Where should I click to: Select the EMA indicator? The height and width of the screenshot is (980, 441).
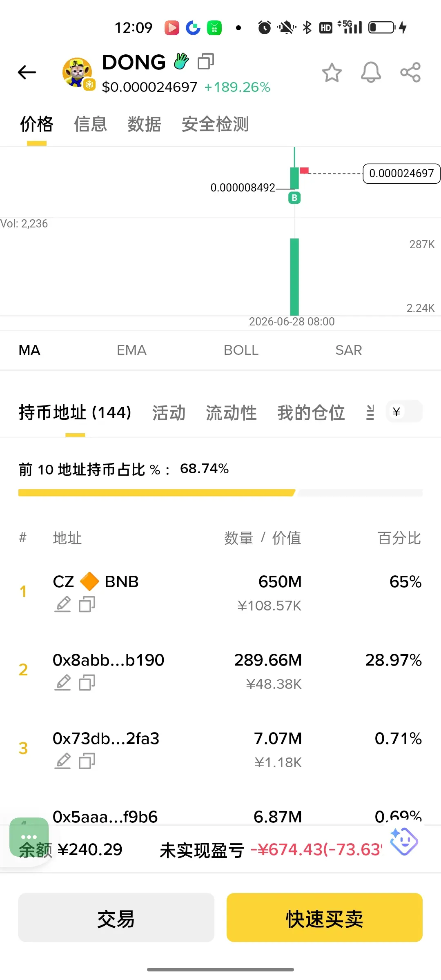[131, 350]
